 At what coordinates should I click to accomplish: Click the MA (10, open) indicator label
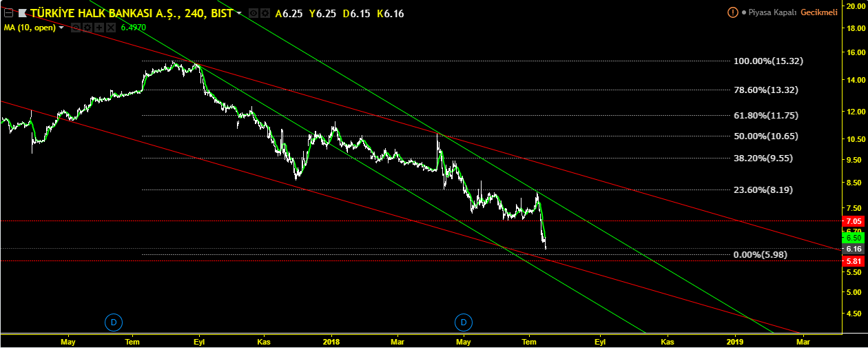pyautogui.click(x=30, y=28)
